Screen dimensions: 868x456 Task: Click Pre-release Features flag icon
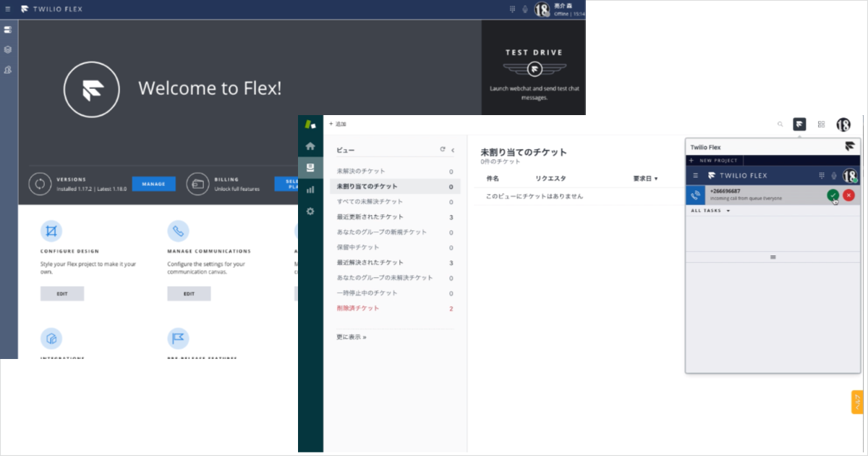coord(178,338)
